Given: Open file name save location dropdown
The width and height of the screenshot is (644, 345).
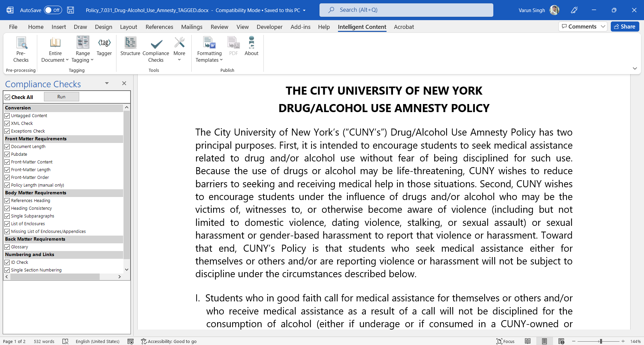Looking at the screenshot, I should (304, 10).
